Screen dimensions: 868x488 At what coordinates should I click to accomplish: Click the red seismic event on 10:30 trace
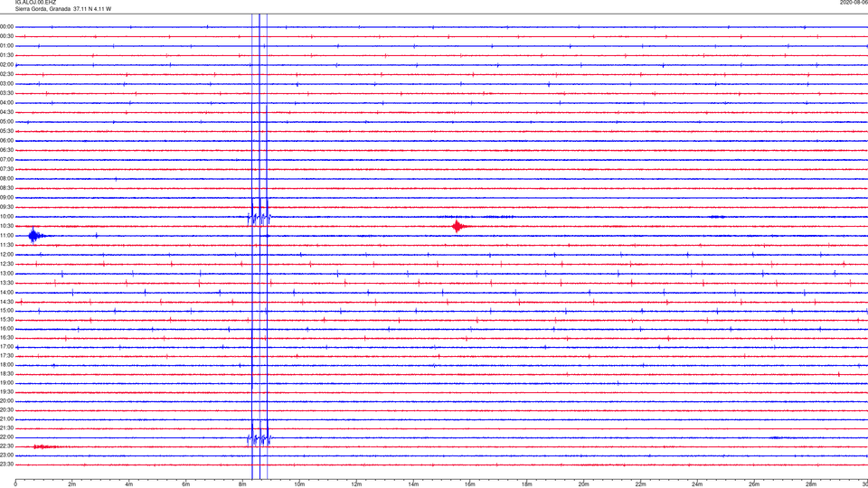pyautogui.click(x=458, y=226)
